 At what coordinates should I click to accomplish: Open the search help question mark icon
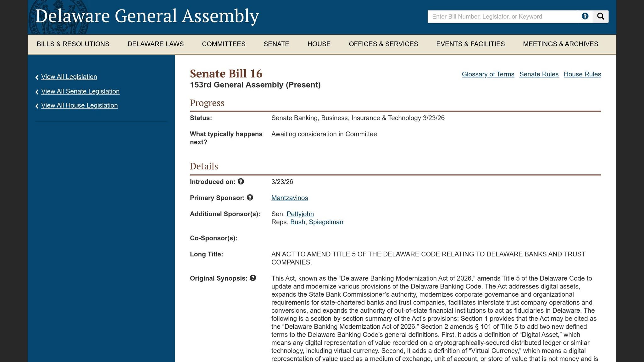click(x=585, y=16)
